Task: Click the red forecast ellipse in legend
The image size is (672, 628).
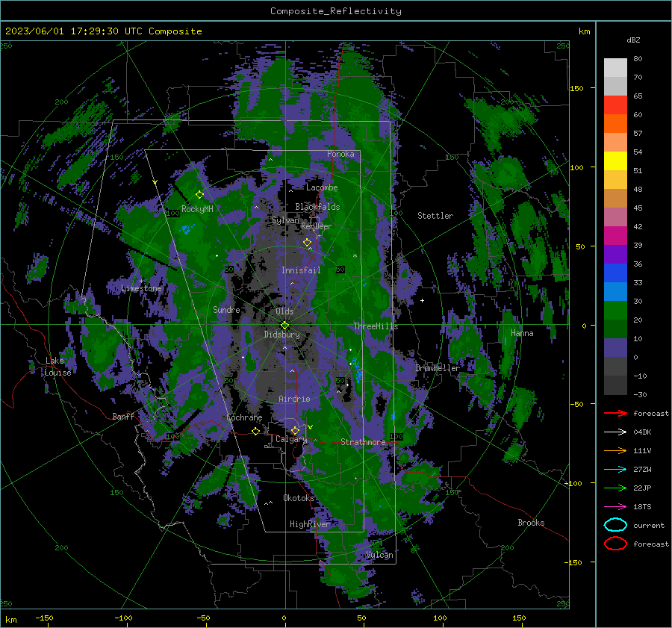Action: (x=615, y=544)
